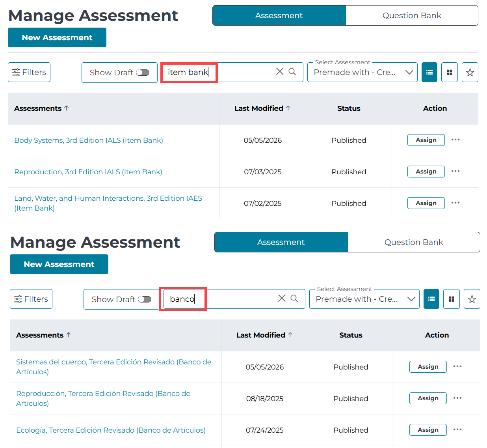Open Reproduction, 3rd Edition IALS link
The image size is (487, 448).
(88, 172)
